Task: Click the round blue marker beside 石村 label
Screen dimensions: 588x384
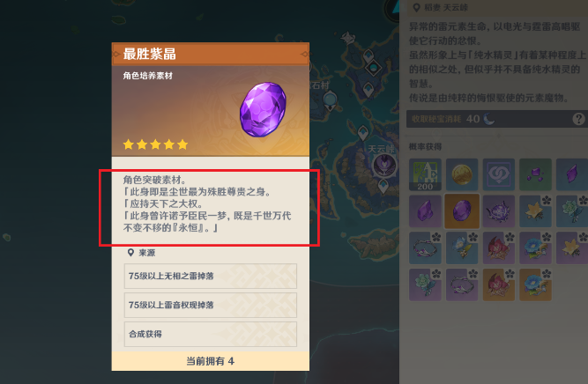Action: click(x=330, y=100)
